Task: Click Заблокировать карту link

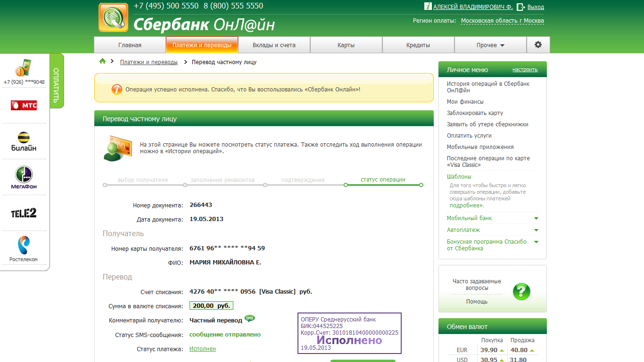Action: click(475, 113)
